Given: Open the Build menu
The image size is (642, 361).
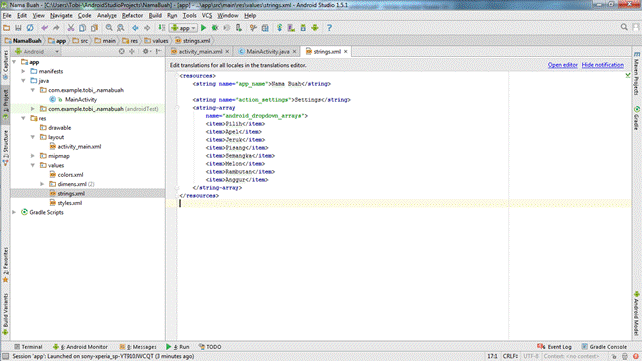Looking at the screenshot, I should (x=155, y=16).
